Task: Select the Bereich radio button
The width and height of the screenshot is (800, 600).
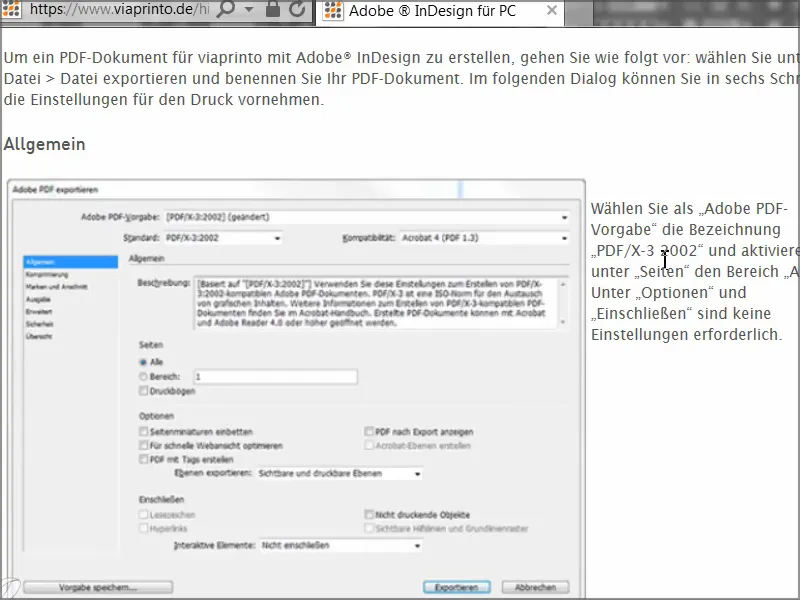Action: (143, 377)
